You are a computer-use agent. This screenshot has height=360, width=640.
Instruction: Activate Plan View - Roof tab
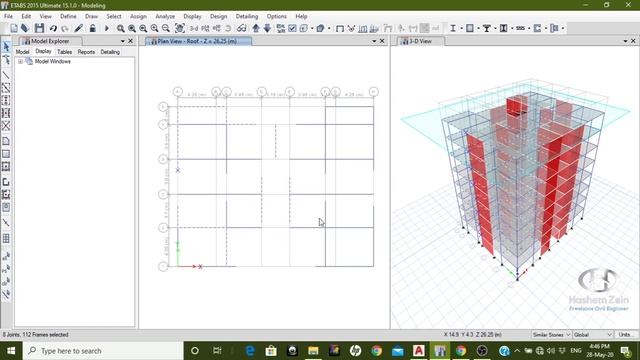198,41
